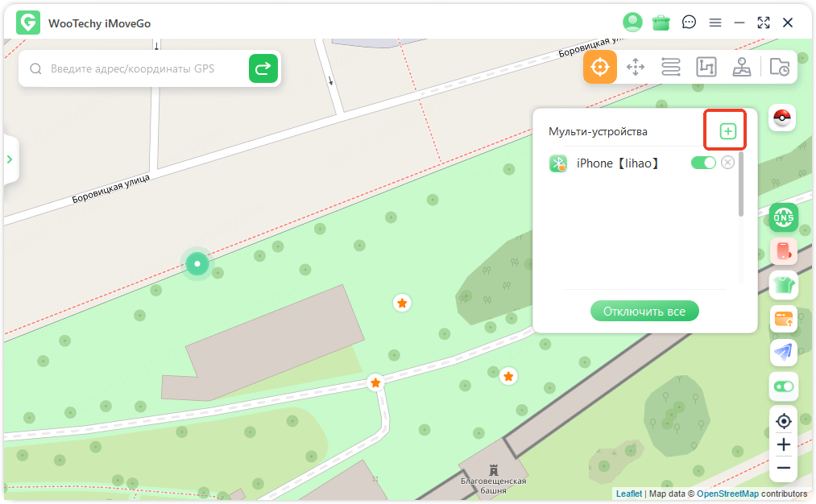Zoom in the map with plus button
Screen dimensions: 816x504
(x=783, y=444)
